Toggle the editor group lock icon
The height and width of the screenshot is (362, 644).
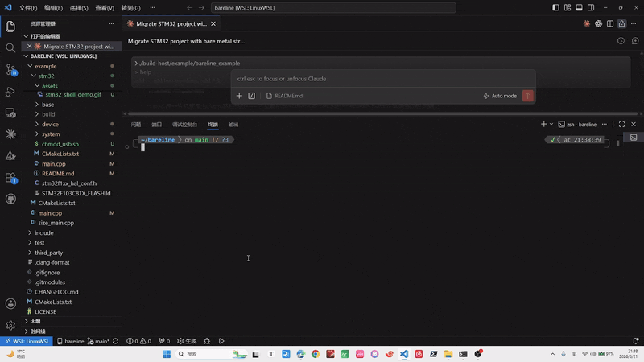click(x=621, y=24)
